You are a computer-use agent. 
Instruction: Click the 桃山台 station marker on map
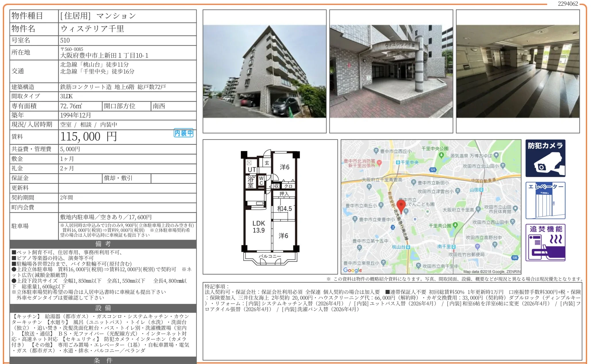click(408, 247)
